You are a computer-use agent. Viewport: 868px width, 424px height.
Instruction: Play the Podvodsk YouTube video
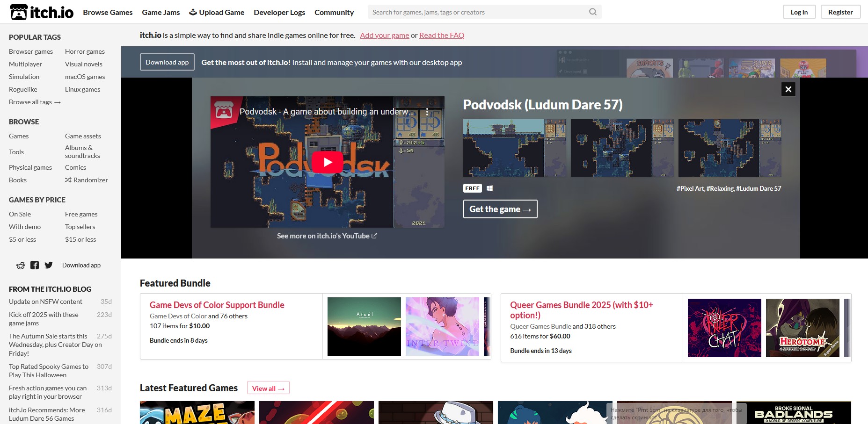pyautogui.click(x=327, y=162)
